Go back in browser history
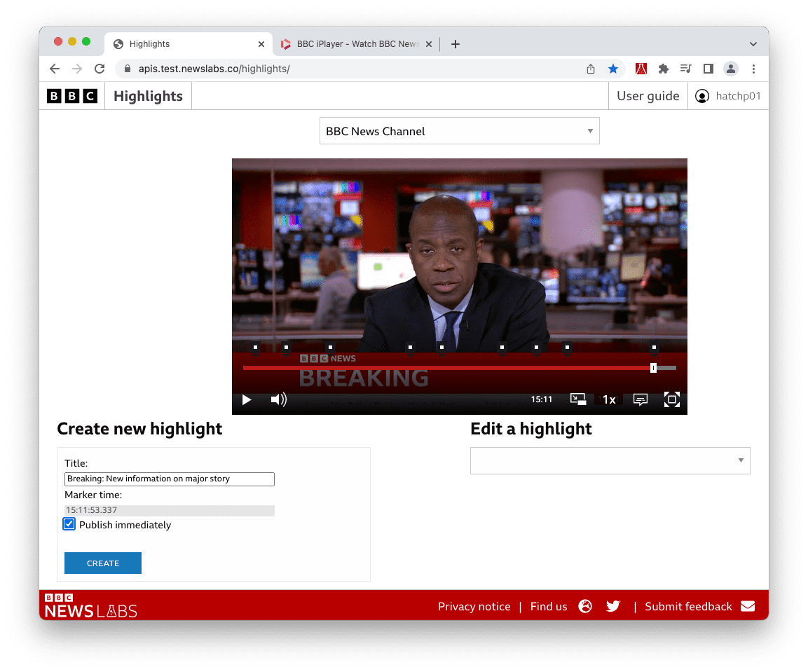 tap(55, 69)
